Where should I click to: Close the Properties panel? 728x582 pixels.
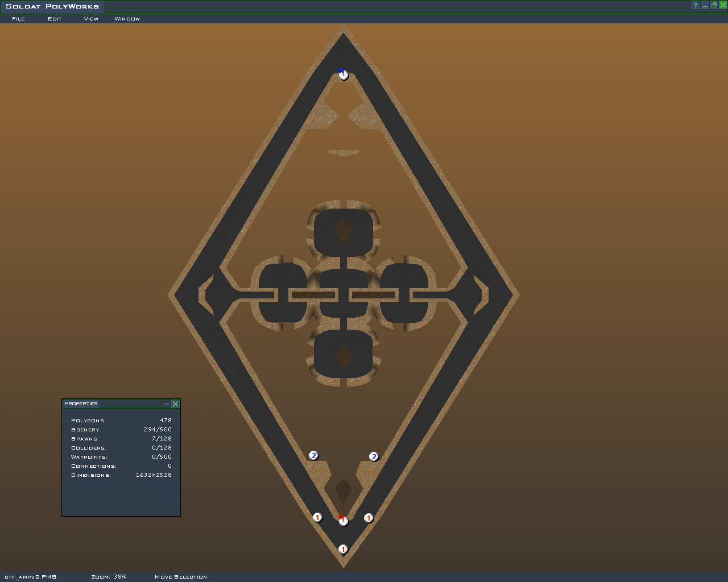(175, 404)
